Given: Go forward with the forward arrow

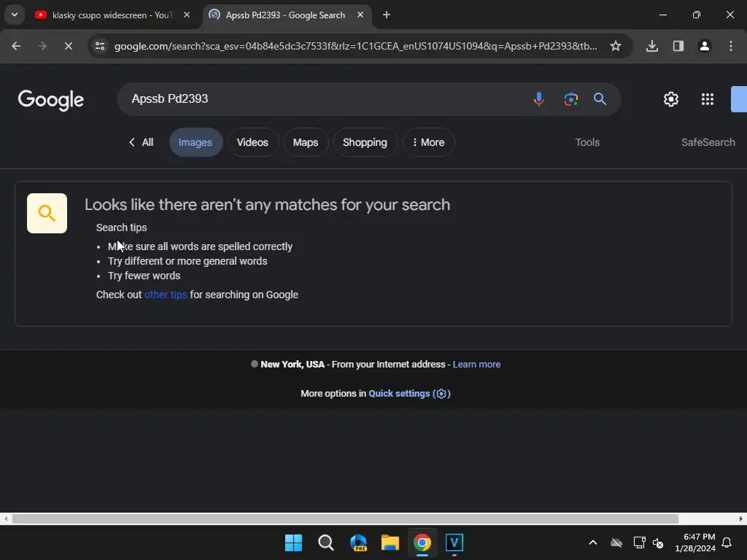Looking at the screenshot, I should [42, 46].
